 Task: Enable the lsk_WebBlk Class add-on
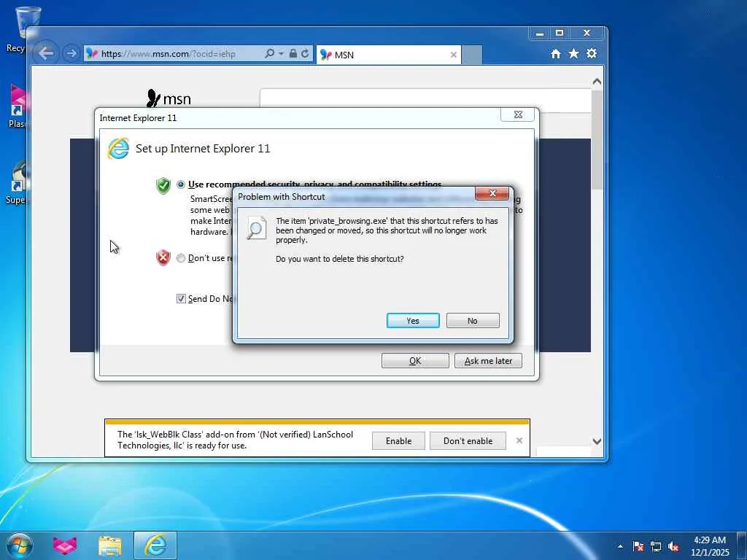click(x=398, y=440)
